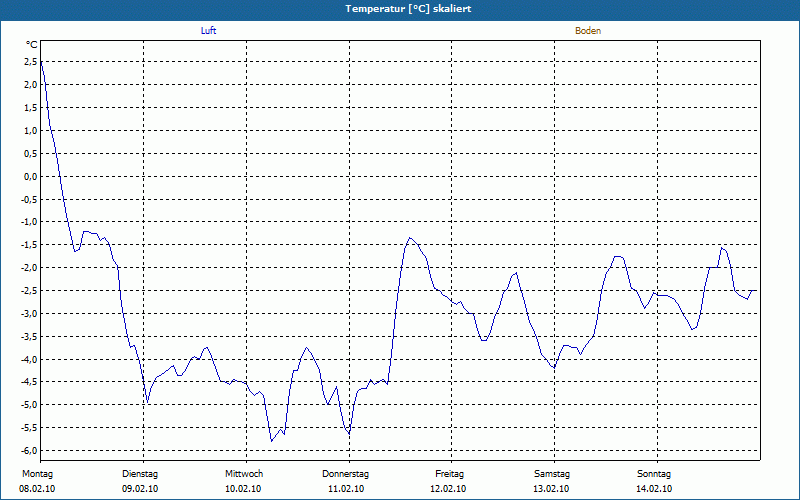Screen dimensions: 800x500
Task: Click the 10.02.10 date label
Action: (x=243, y=489)
